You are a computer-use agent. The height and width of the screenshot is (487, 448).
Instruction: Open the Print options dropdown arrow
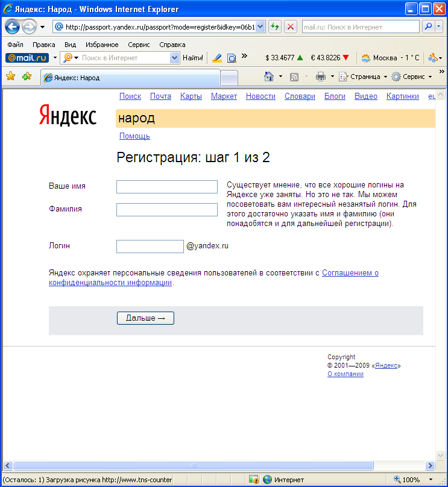pyautogui.click(x=332, y=77)
